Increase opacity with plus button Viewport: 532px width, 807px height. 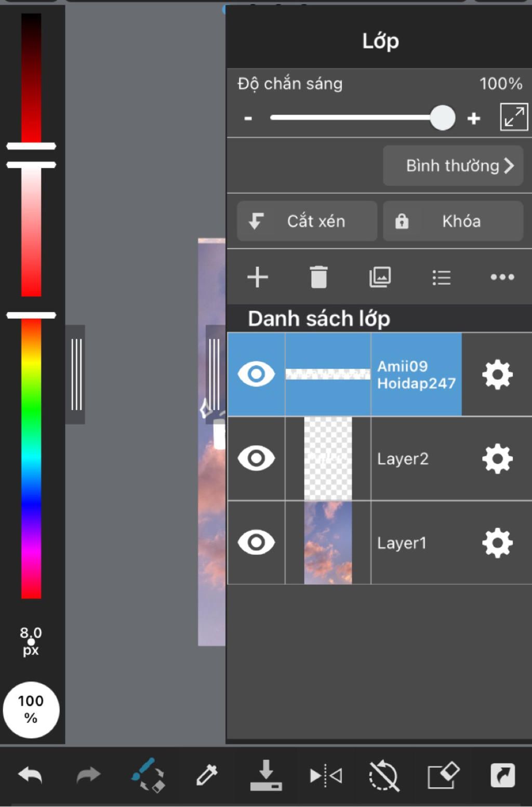[x=474, y=118]
